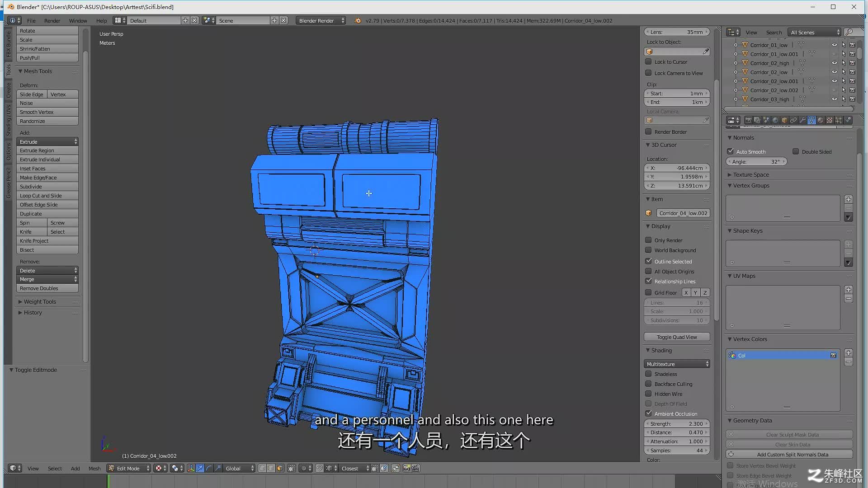
Task: Open the Texture properties tab checker icon
Action: (830, 120)
